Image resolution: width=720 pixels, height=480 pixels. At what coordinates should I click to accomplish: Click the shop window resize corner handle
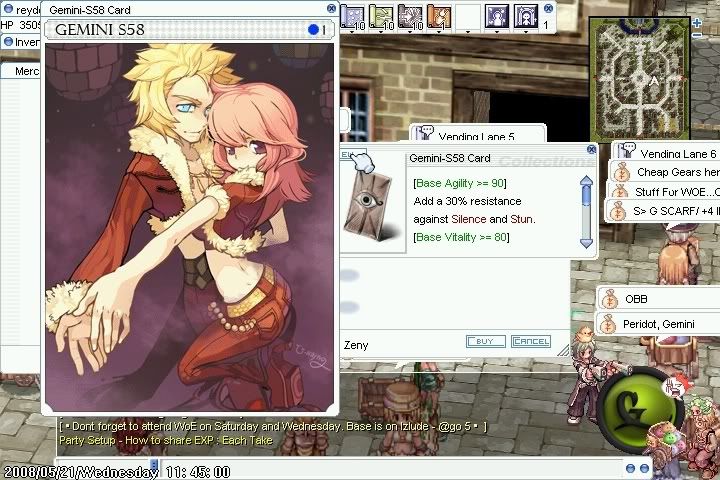coord(563,350)
